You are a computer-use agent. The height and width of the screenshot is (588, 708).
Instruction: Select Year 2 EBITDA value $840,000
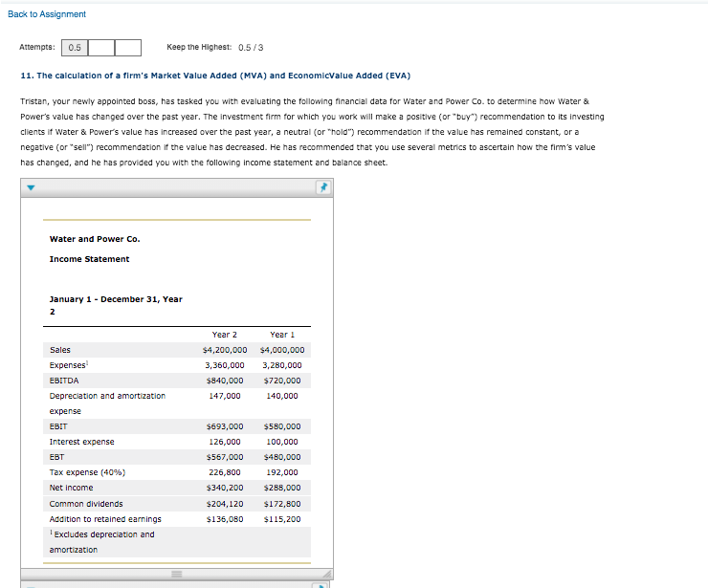225,381
